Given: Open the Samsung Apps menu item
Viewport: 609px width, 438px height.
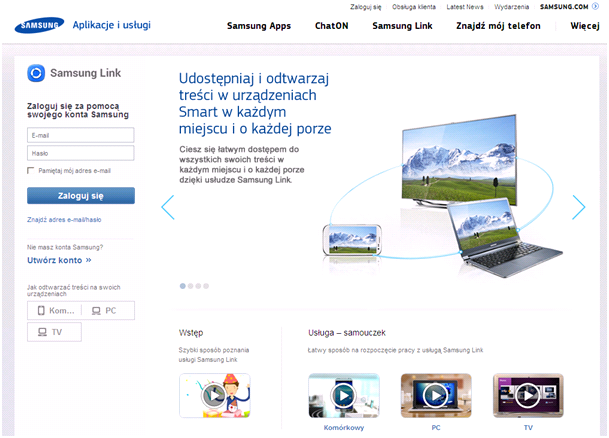Looking at the screenshot, I should click(x=259, y=26).
